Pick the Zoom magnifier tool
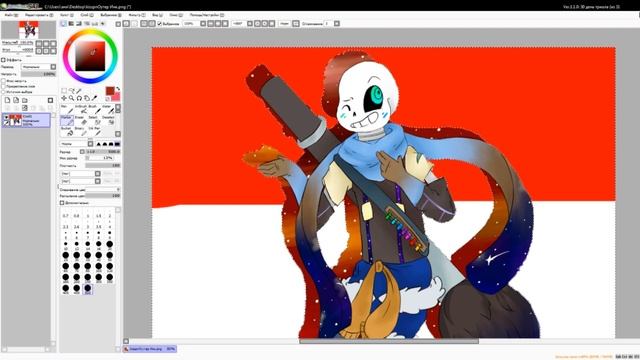Viewport: 640px width, 360px height. click(x=71, y=98)
